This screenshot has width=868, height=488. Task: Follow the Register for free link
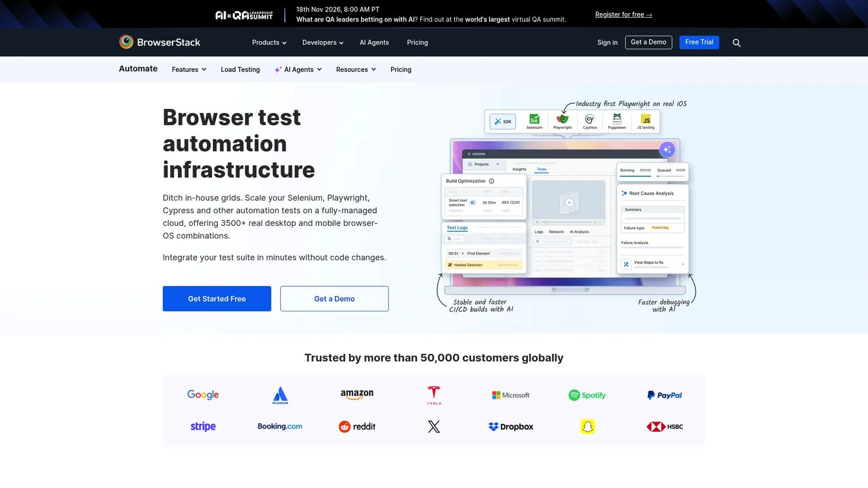pos(623,14)
